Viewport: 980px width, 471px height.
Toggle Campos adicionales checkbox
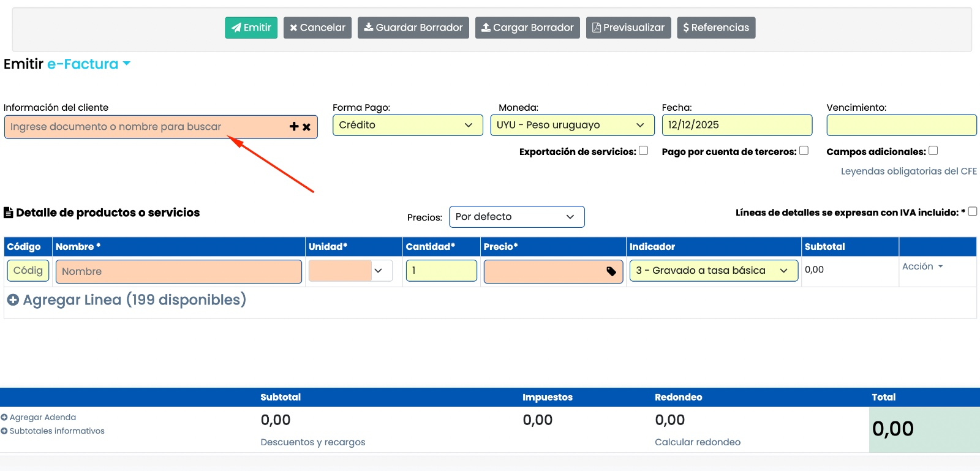pos(933,151)
